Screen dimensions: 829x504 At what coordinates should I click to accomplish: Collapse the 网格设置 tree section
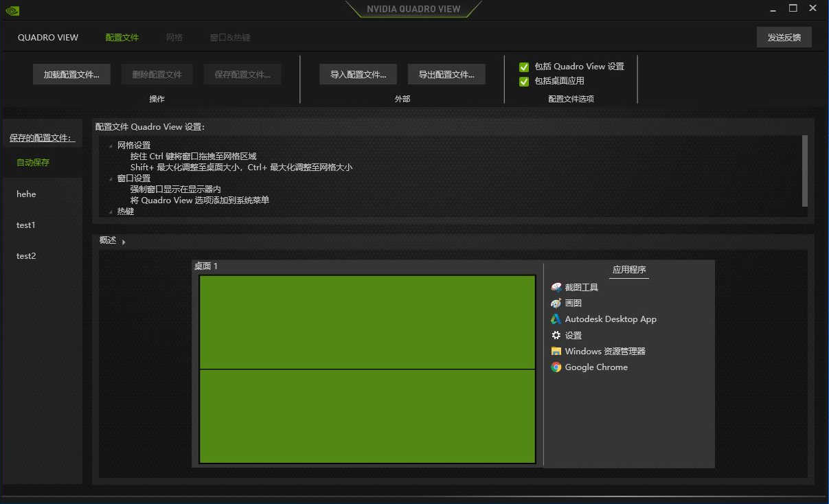(x=110, y=145)
